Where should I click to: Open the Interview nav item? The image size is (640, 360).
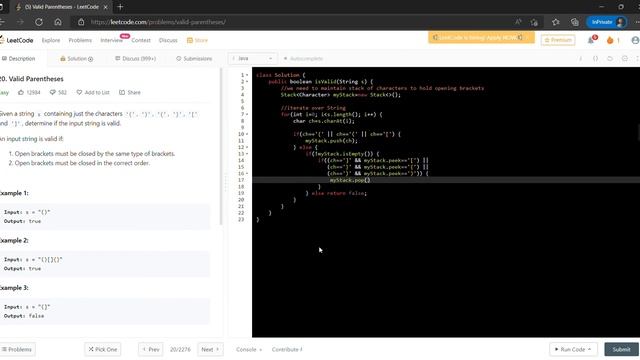111,40
